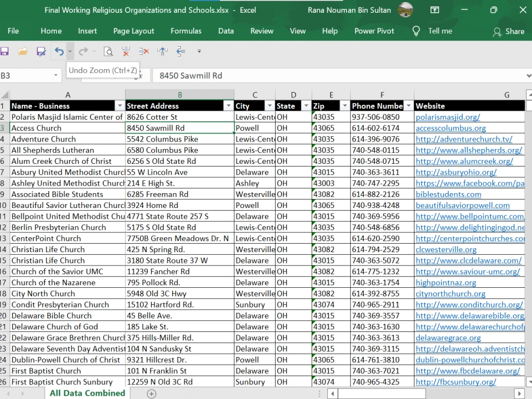
Task: Click horizontal scrollbar left arrow
Action: pos(332,394)
